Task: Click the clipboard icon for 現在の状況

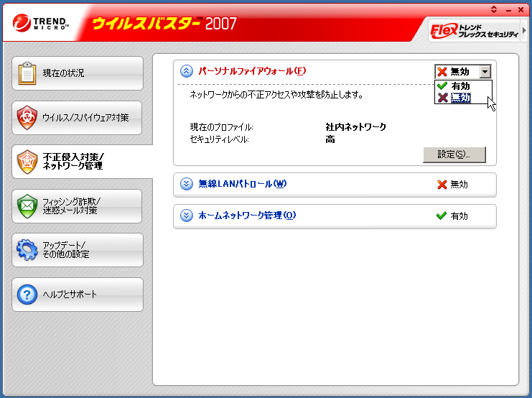Action: click(x=27, y=73)
